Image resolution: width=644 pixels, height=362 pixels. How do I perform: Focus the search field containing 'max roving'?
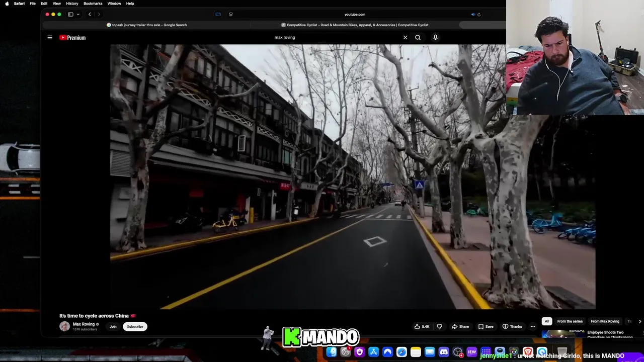337,37
